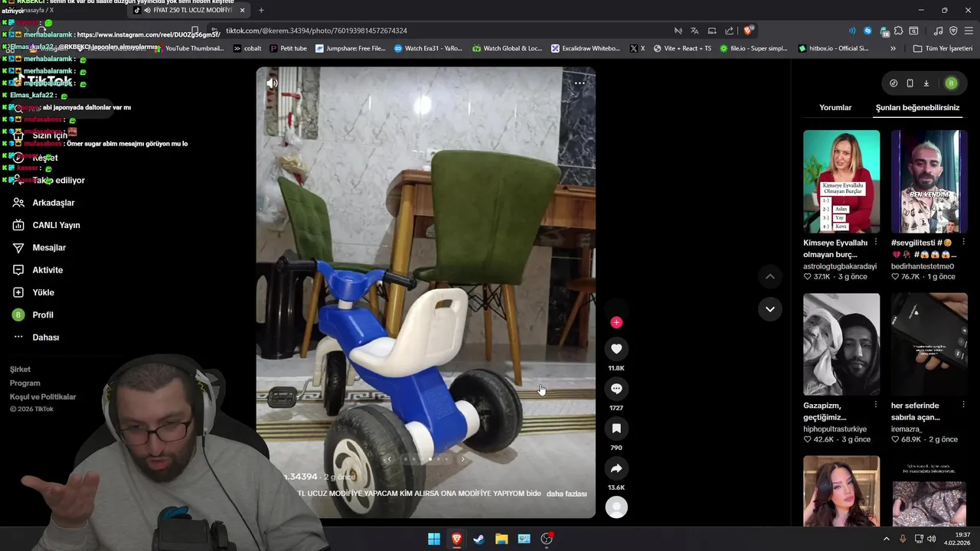Viewport: 980px width, 551px height.
Task: Go to the previous video with the up chevron
Action: point(770,276)
